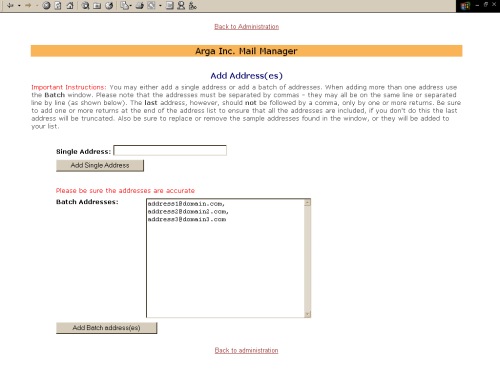Expand the Mail icon dropdown arrow
The width and height of the screenshot is (500, 375).
click(x=131, y=6)
